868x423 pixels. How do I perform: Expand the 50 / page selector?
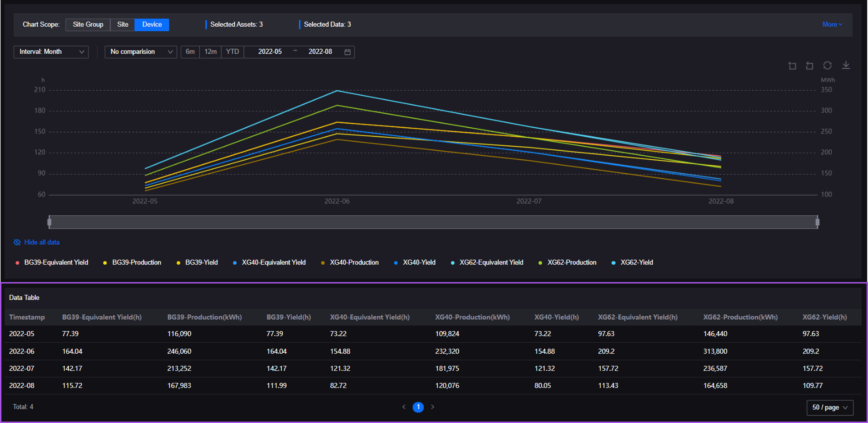(x=830, y=407)
